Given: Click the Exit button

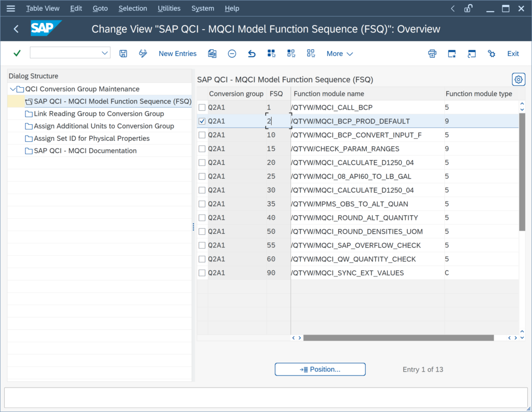Looking at the screenshot, I should click(x=513, y=54).
